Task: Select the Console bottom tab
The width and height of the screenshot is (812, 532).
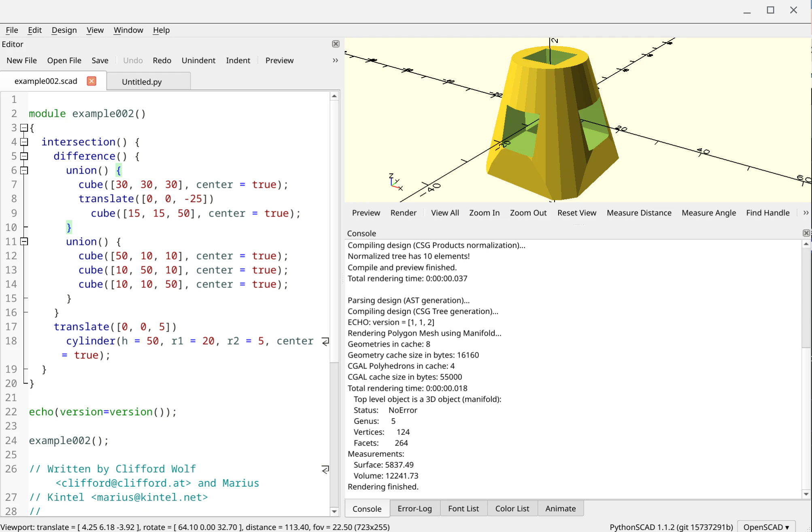Action: coord(367,509)
